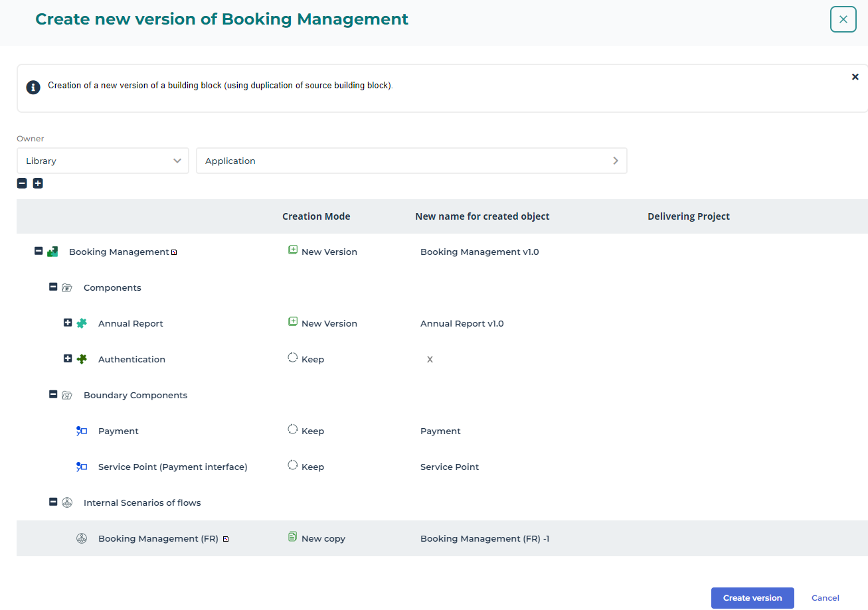Click the Payment boundary component icon
Screen dimensions: 868x610
(82, 431)
